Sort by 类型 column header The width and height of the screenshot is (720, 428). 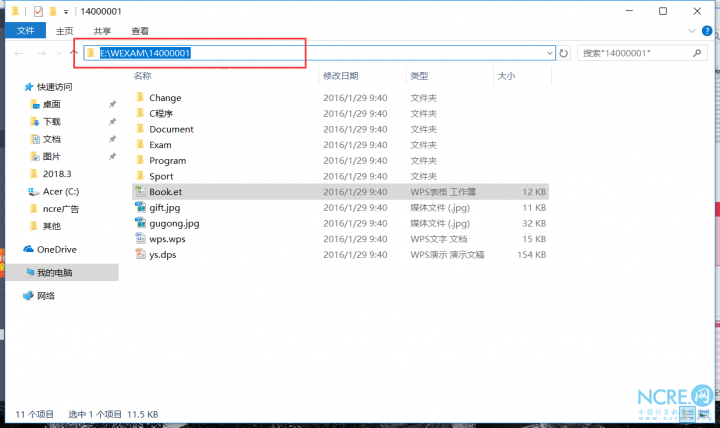click(x=419, y=76)
